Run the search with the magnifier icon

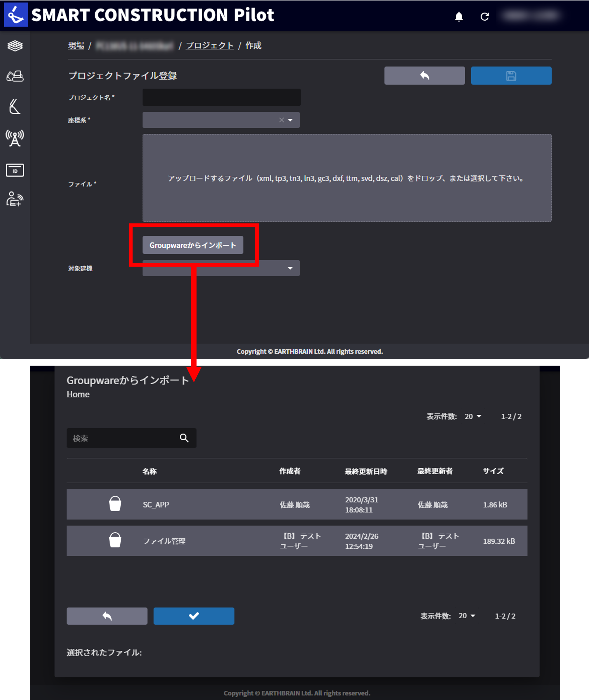184,438
